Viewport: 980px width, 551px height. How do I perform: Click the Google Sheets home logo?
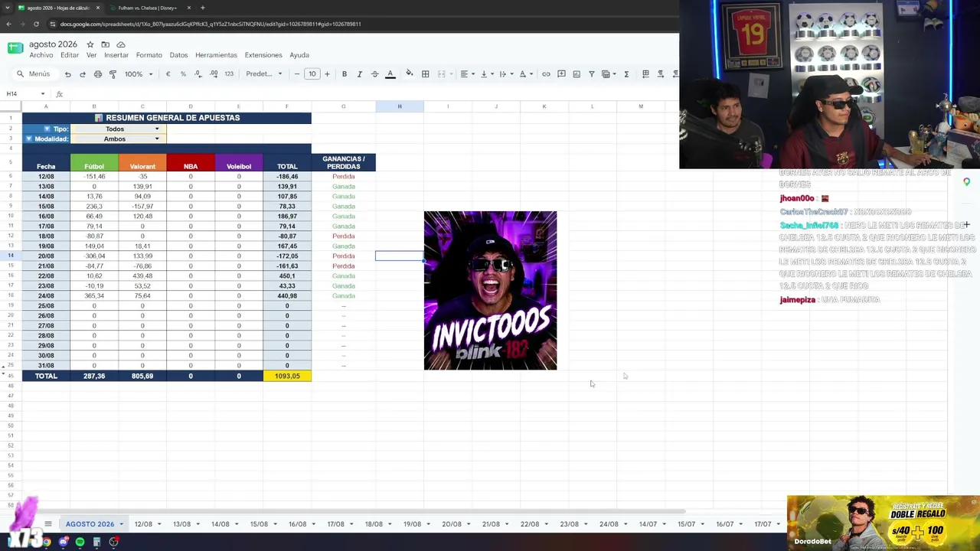(15, 48)
